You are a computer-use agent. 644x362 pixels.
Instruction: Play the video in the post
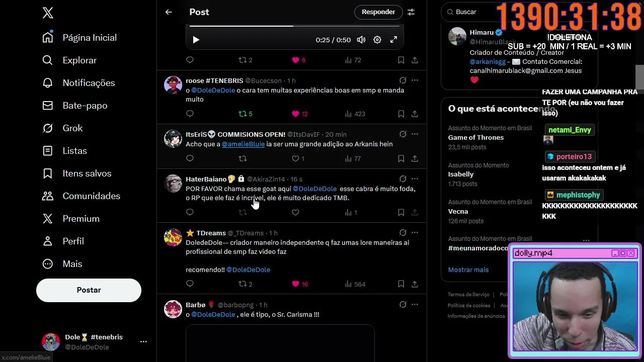pos(196,40)
